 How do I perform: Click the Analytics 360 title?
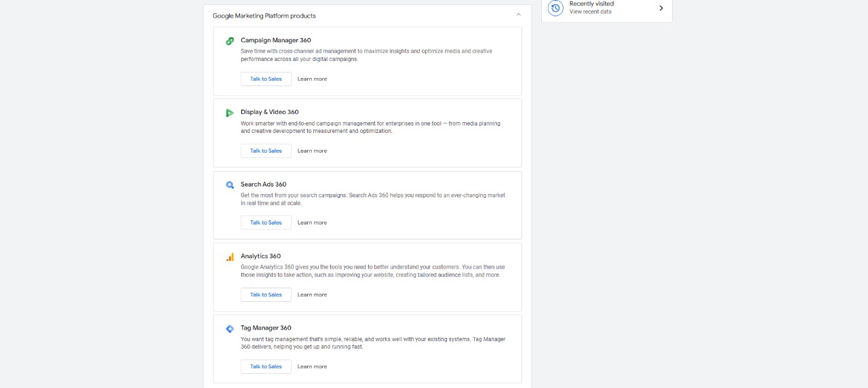[260, 256]
